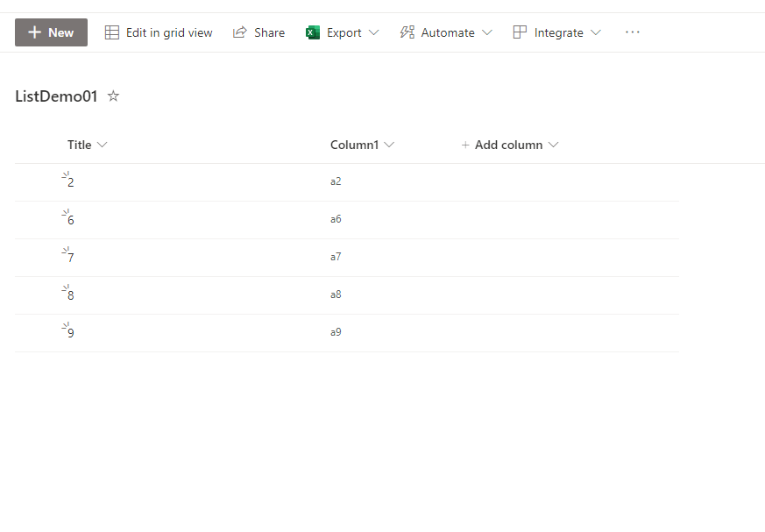Click Add column
This screenshot has width=765, height=532.
[x=509, y=145]
